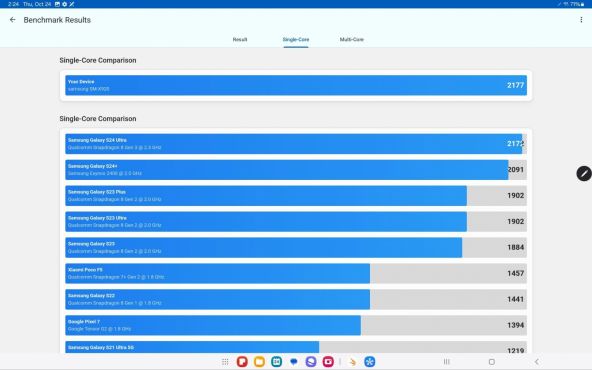
Task: Click the Benchmark Results title
Action: point(57,20)
